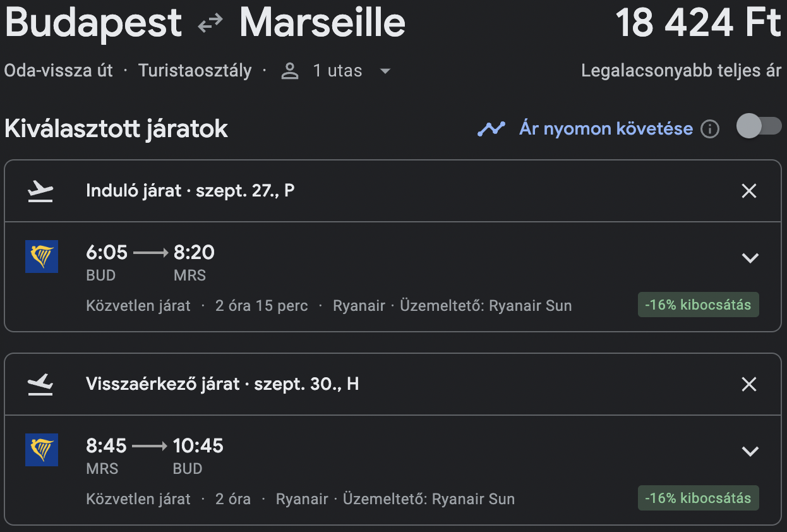Click the Oda-vissza út trip type label
This screenshot has height=532, width=787.
coord(59,71)
